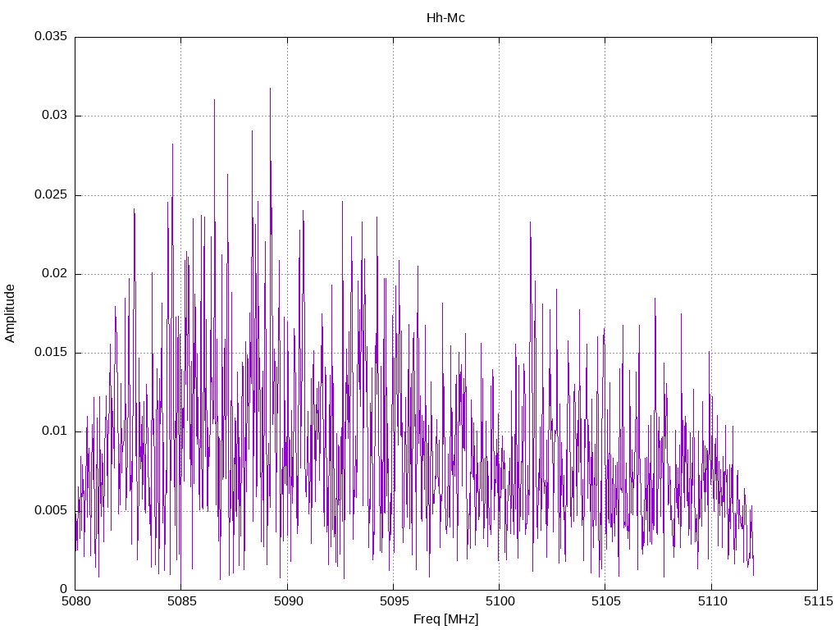The width and height of the screenshot is (840, 630).
Task: Click the 0.02 y-axis tick label
Action: coord(52,274)
